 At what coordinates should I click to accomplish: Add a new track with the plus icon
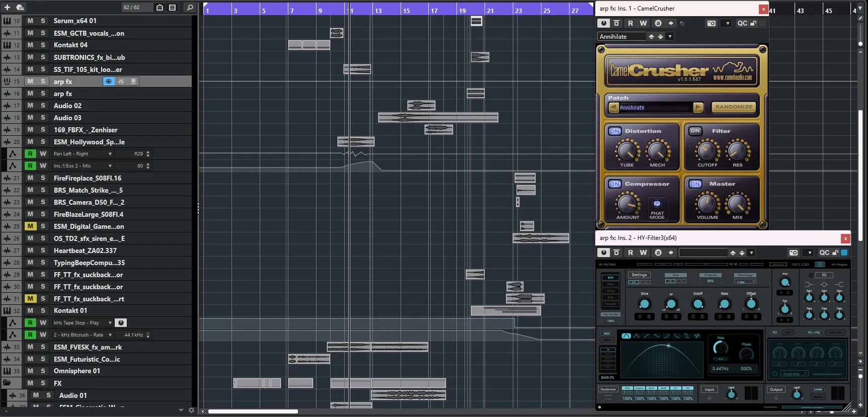pyautogui.click(x=7, y=8)
